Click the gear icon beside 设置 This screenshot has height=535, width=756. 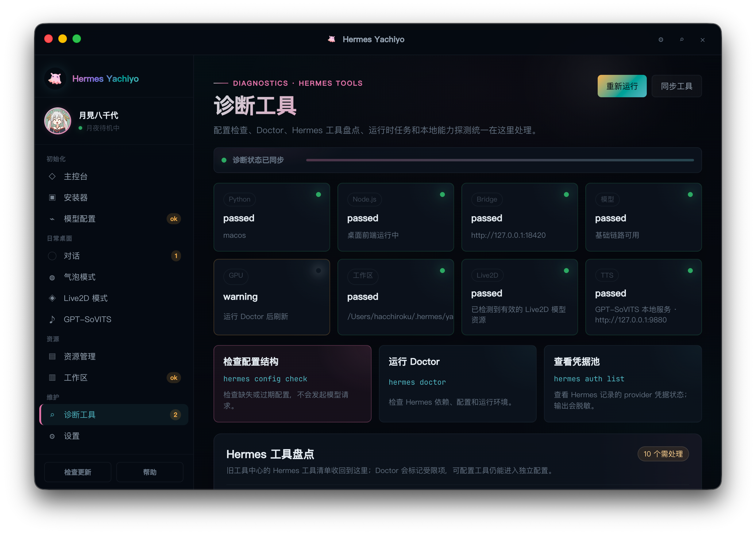52,436
